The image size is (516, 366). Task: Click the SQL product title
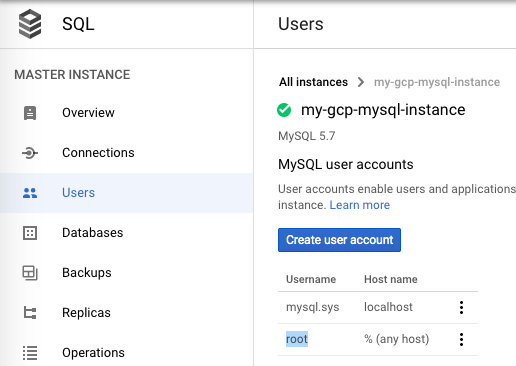tap(78, 24)
